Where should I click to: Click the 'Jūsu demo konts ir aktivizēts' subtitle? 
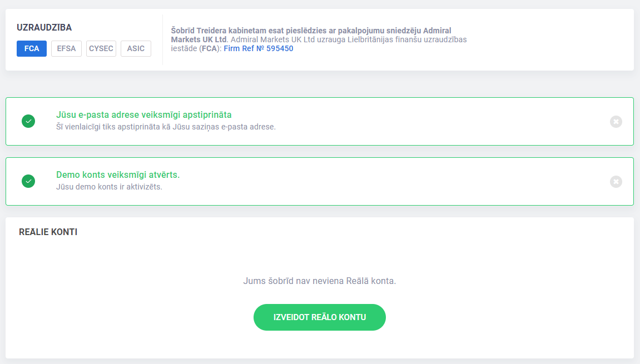coord(109,187)
